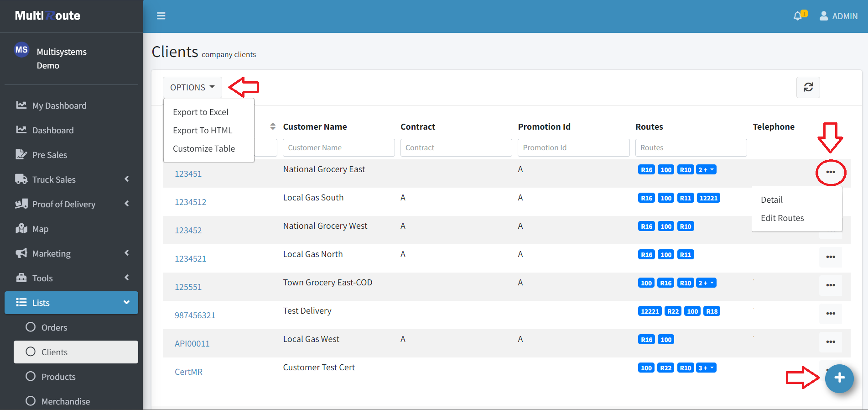The width and height of the screenshot is (868, 410).
Task: Click the blue plus add client button
Action: pyautogui.click(x=839, y=378)
